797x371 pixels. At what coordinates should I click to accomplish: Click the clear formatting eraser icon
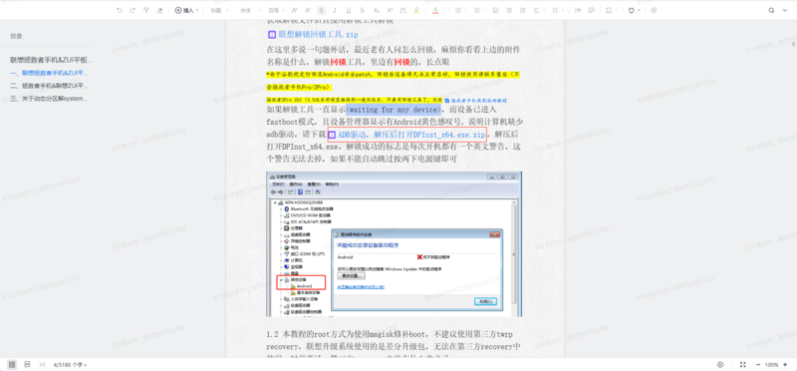coord(160,10)
